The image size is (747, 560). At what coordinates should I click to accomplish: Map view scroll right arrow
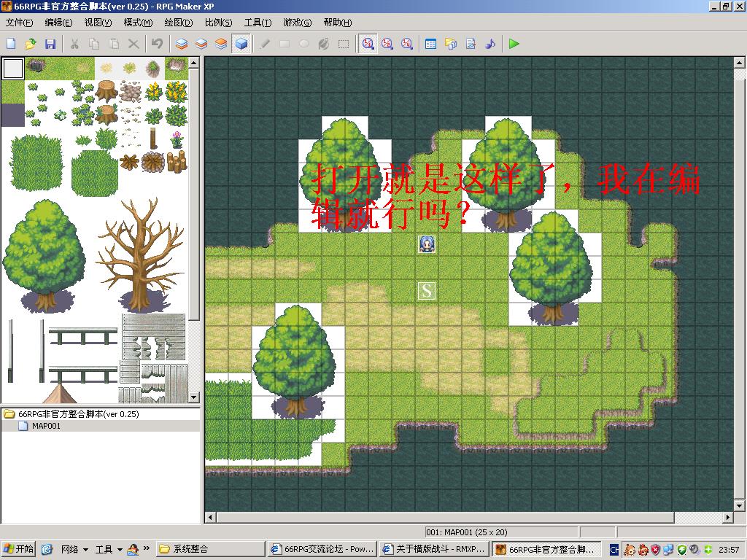pyautogui.click(x=727, y=517)
